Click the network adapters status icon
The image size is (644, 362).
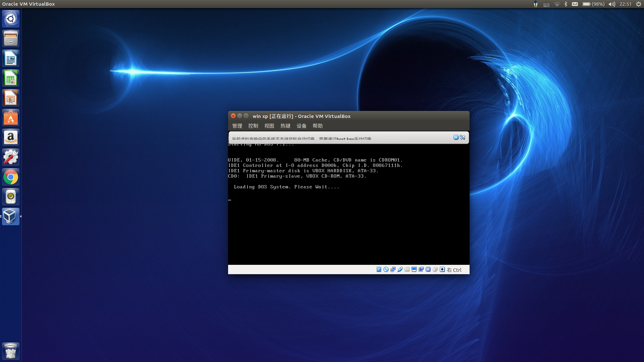click(x=393, y=269)
